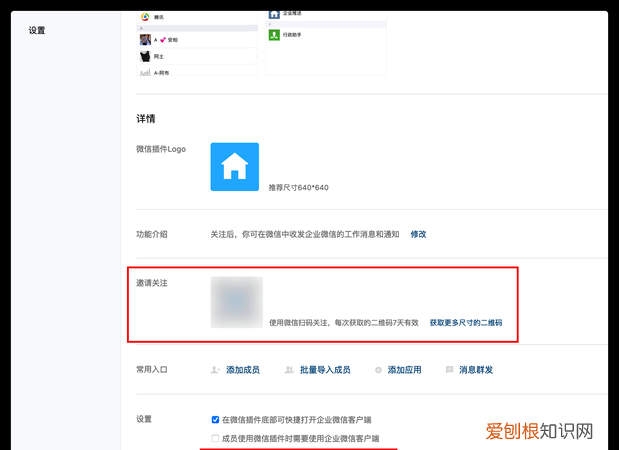Click the 常用入口 label
619x450 pixels.
pyautogui.click(x=152, y=369)
